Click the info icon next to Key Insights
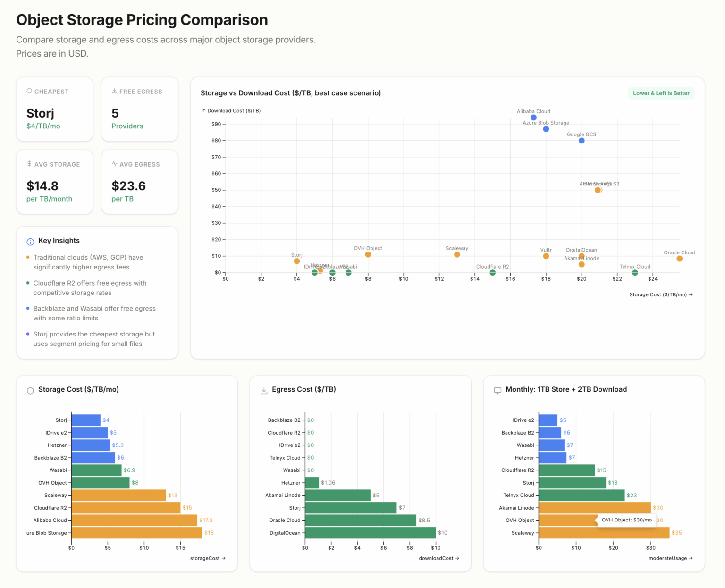This screenshot has height=588, width=725. [x=30, y=242]
